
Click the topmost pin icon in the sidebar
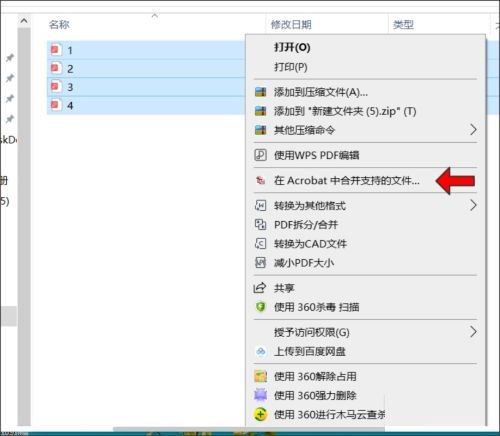pos(10,58)
